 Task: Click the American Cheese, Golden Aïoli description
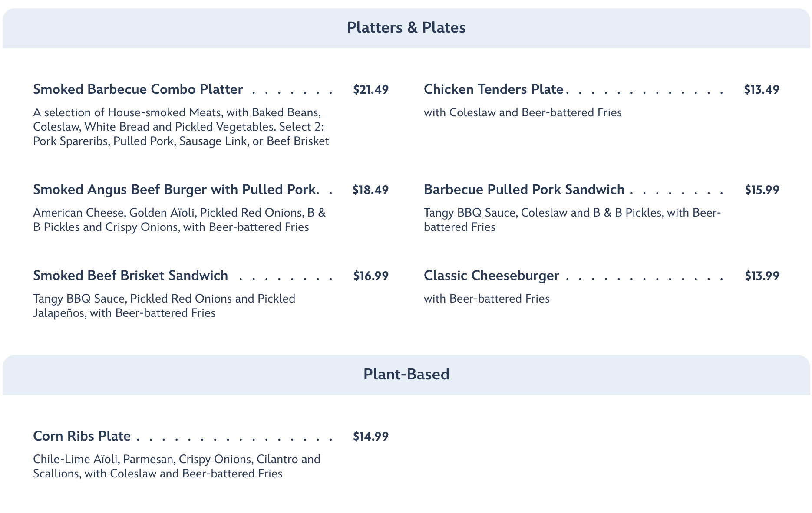tap(179, 220)
